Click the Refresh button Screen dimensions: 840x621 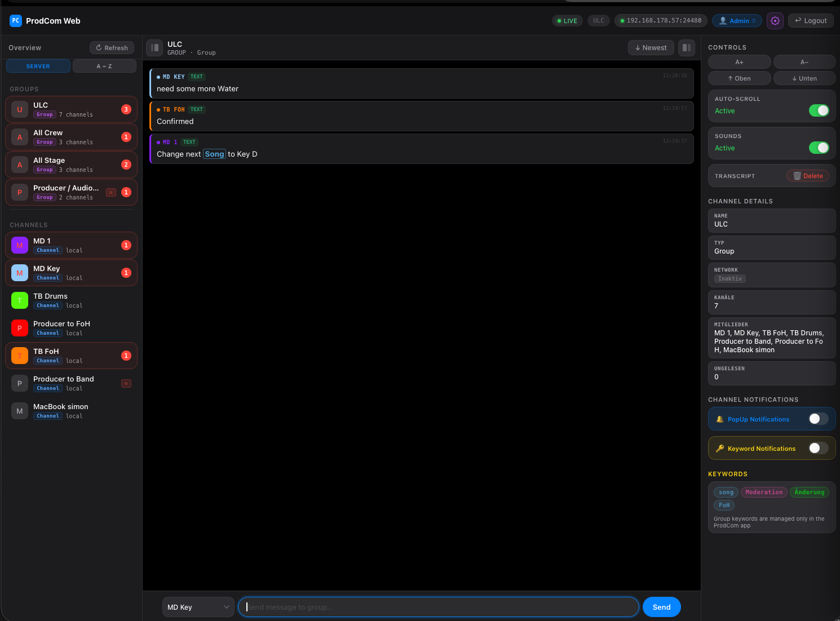(x=112, y=48)
